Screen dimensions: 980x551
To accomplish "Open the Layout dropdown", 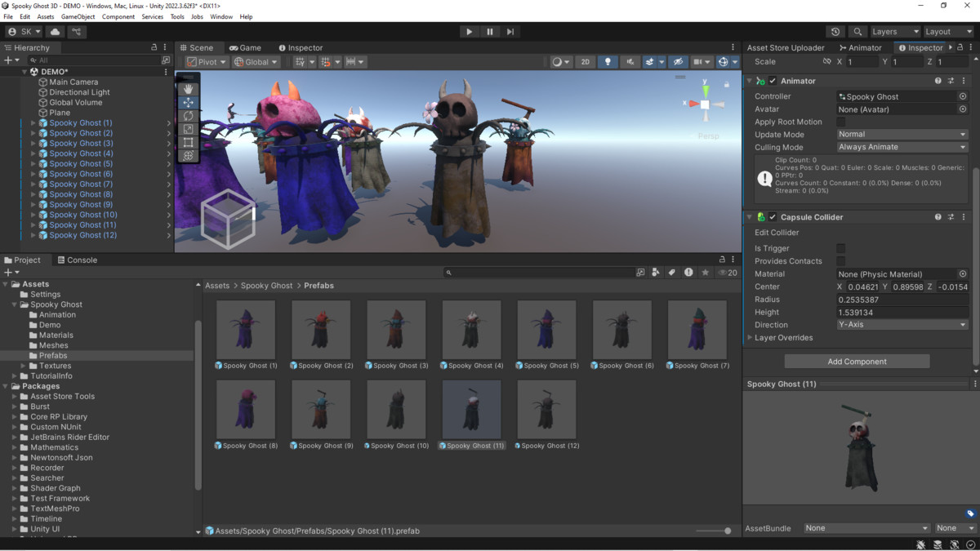I will tap(947, 32).
